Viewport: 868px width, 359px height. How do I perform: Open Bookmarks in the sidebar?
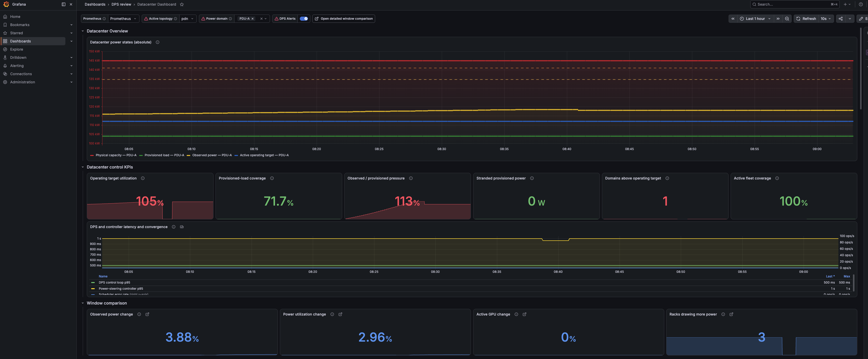tap(20, 25)
